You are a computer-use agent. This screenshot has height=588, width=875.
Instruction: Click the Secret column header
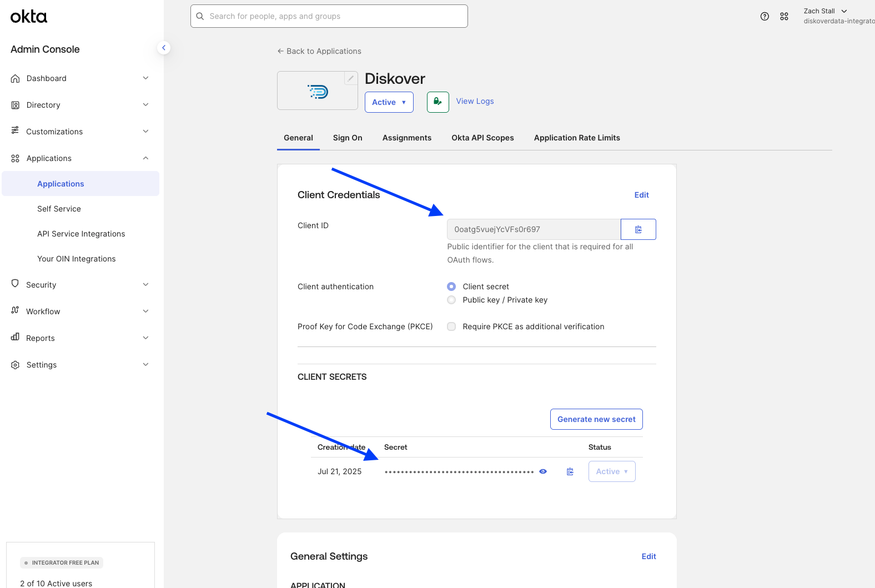tap(395, 447)
